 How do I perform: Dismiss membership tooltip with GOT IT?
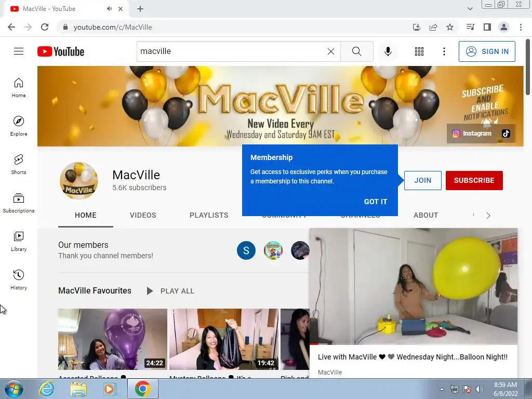pos(375,202)
